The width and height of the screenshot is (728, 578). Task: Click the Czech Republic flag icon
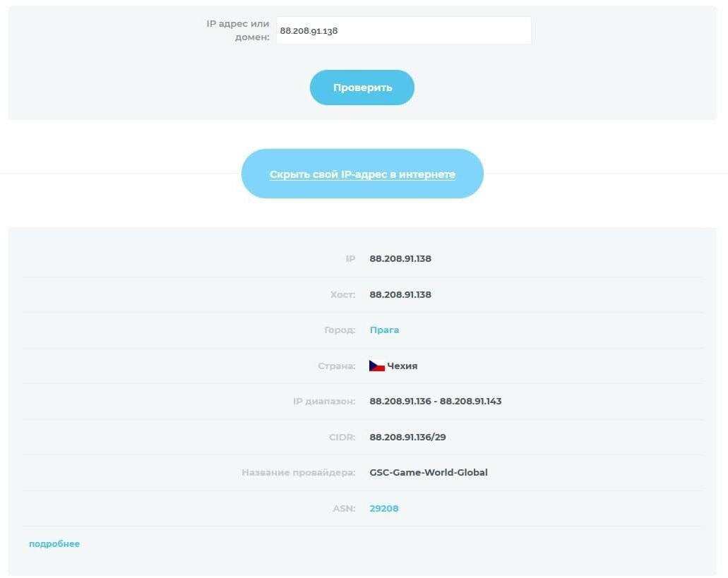pos(377,366)
